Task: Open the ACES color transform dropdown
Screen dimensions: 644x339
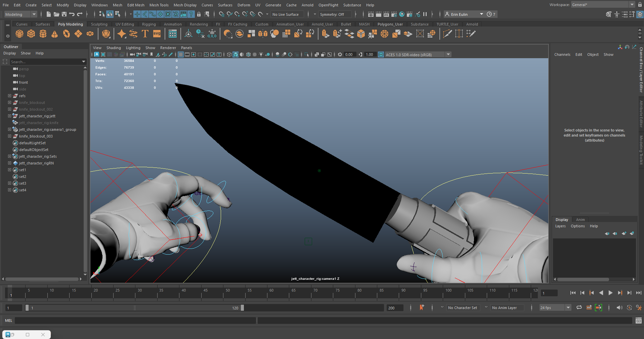Action: click(x=418, y=54)
